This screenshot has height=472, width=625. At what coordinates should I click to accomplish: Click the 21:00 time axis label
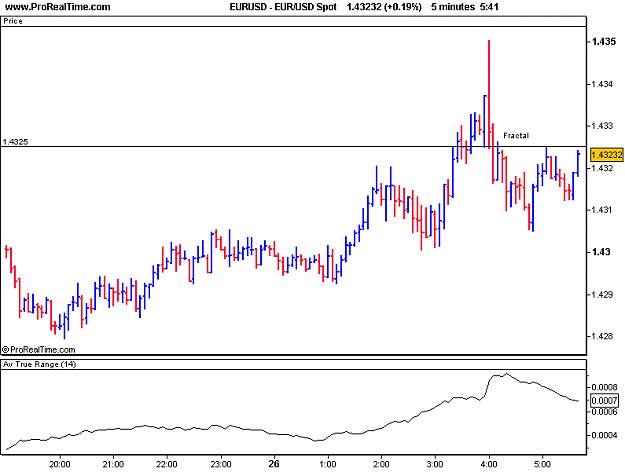click(x=113, y=464)
